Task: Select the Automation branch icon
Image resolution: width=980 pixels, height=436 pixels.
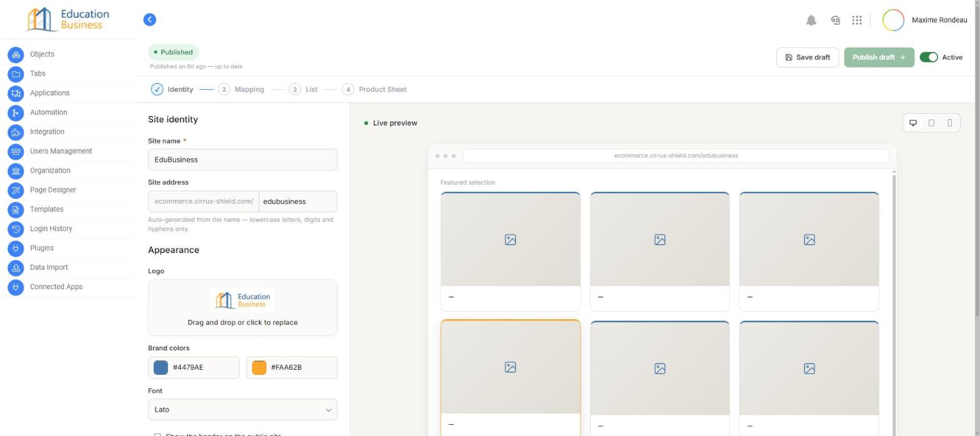Action: point(16,113)
